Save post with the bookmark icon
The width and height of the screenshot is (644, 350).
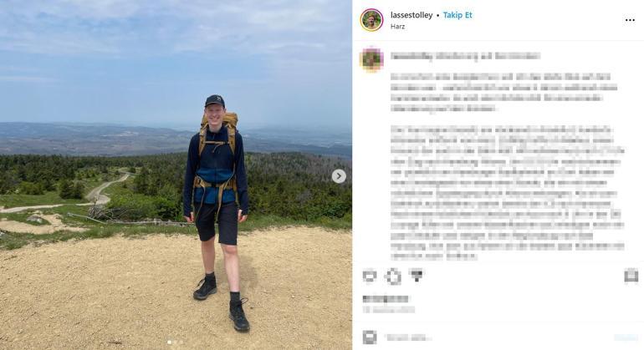pos(631,276)
